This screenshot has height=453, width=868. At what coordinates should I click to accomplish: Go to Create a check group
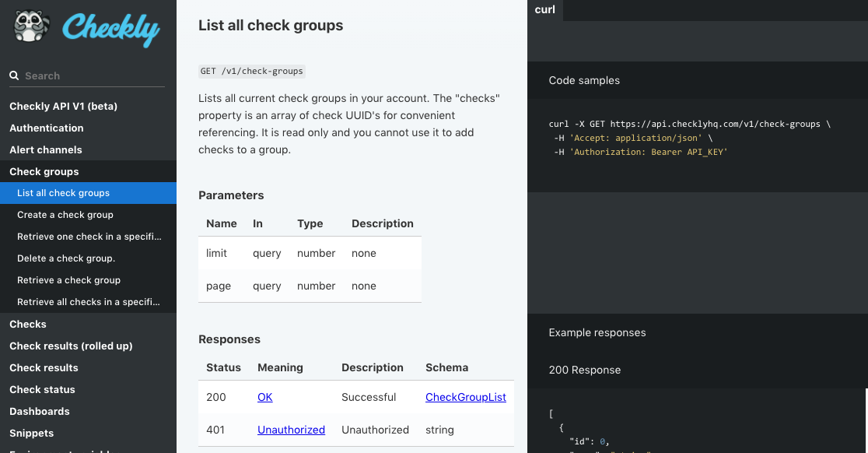[x=65, y=215]
